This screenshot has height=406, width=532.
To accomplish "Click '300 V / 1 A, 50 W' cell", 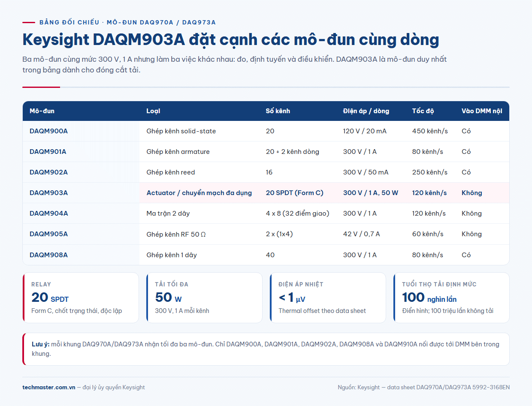I will [x=371, y=193].
